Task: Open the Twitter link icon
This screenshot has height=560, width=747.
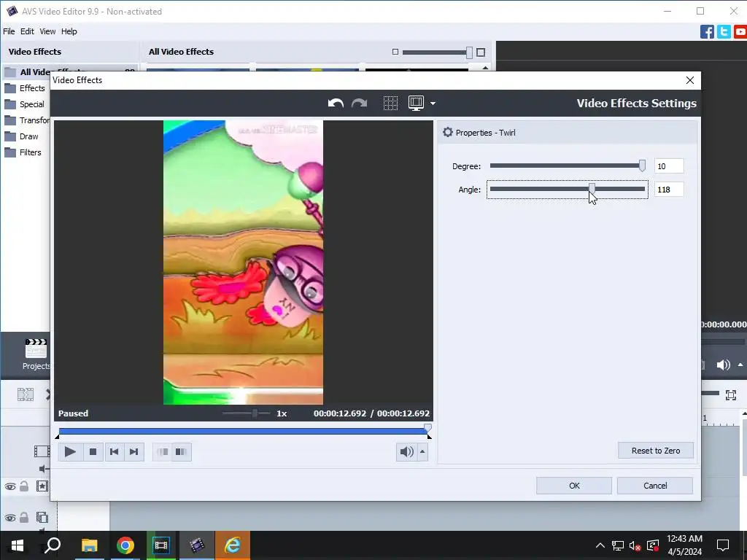Action: [x=724, y=32]
